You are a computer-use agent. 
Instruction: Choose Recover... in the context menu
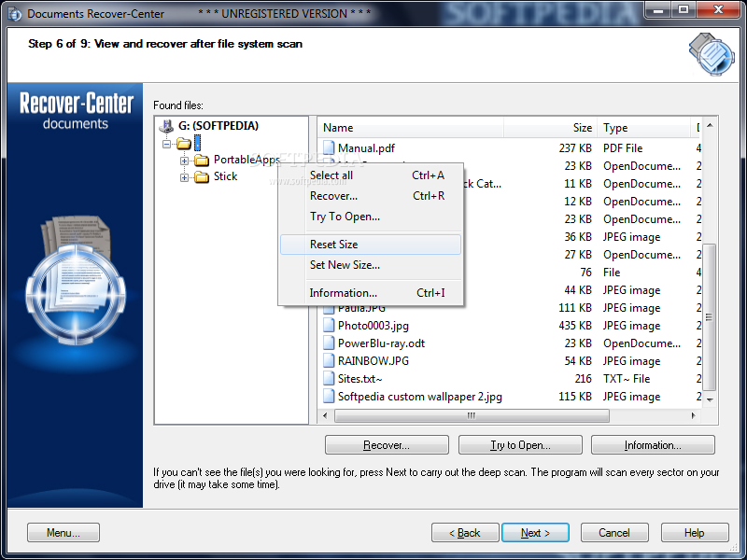click(x=371, y=196)
